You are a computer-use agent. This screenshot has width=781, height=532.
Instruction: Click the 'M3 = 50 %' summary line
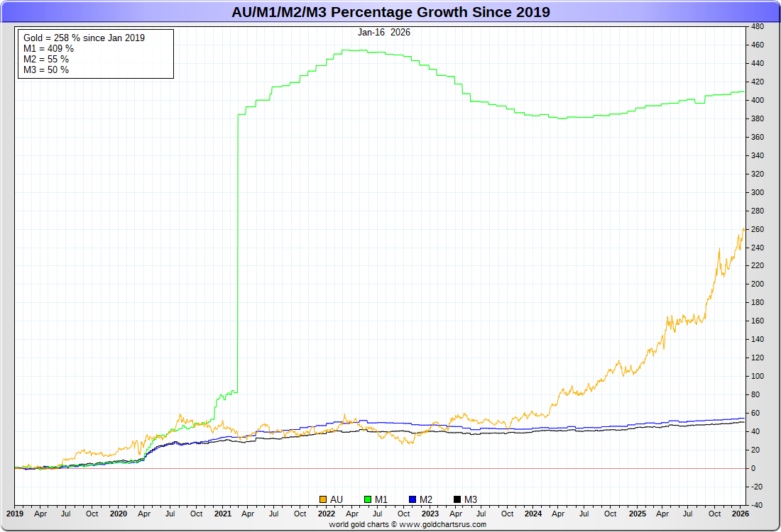pos(46,70)
